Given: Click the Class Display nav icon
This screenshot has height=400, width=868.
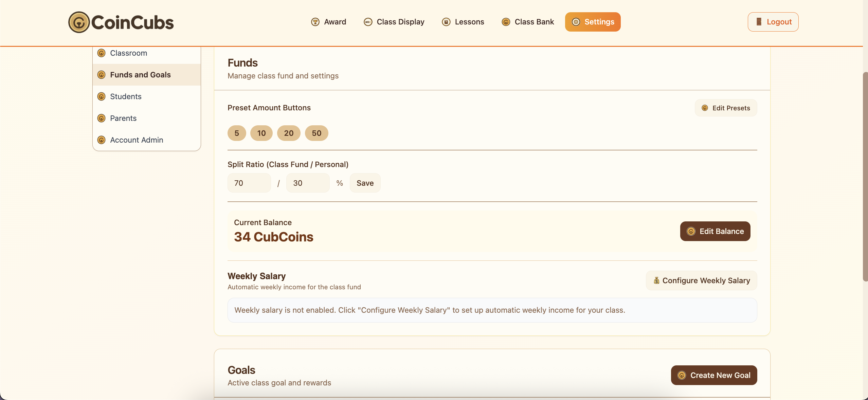Looking at the screenshot, I should point(368,22).
